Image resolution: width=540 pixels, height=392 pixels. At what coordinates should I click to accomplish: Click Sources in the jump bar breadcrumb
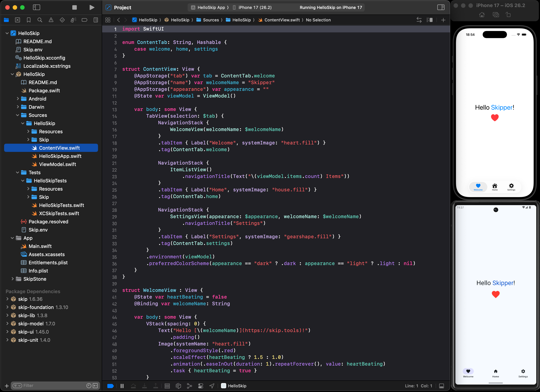[211, 20]
